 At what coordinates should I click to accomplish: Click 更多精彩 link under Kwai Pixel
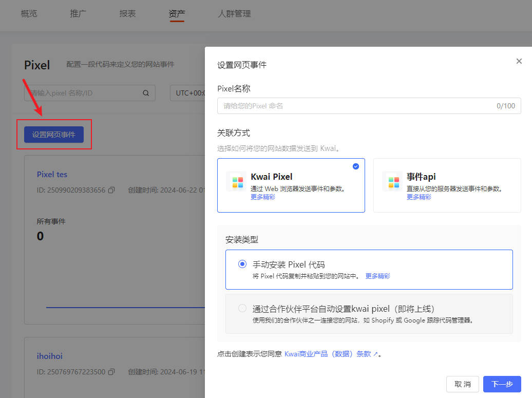(263, 197)
